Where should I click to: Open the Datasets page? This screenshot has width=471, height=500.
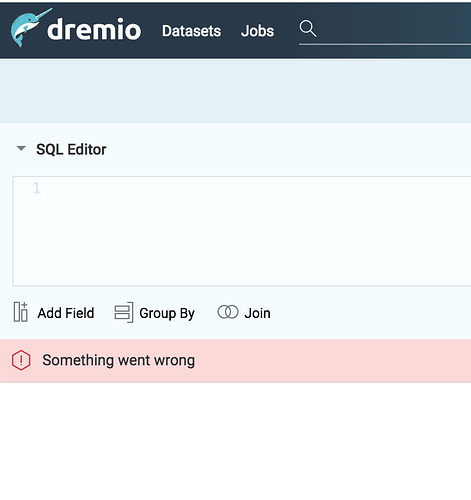point(191,31)
